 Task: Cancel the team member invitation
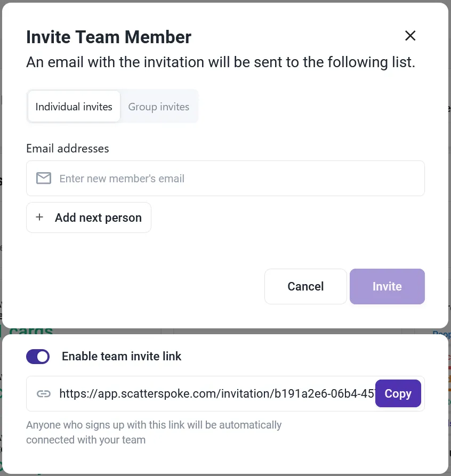point(305,286)
